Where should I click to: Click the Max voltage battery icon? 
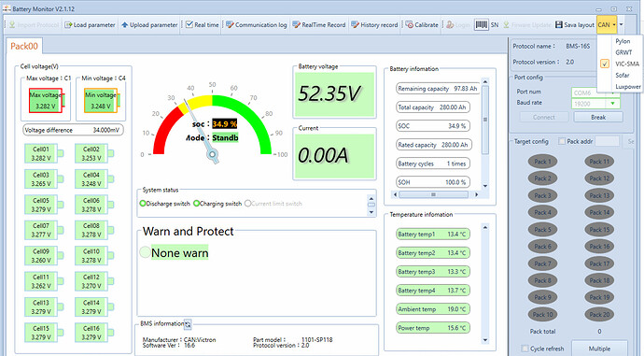tap(46, 101)
